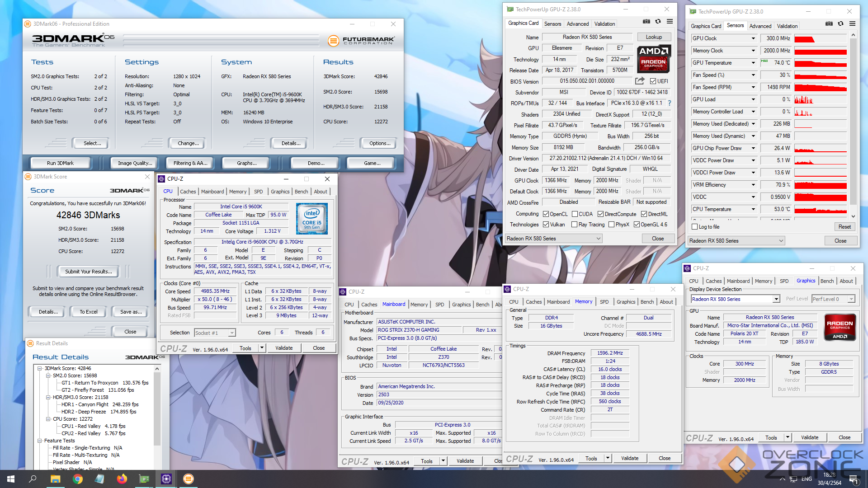Image resolution: width=868 pixels, height=488 pixels.
Task: Click the bus interface question mark icon
Action: click(x=670, y=103)
